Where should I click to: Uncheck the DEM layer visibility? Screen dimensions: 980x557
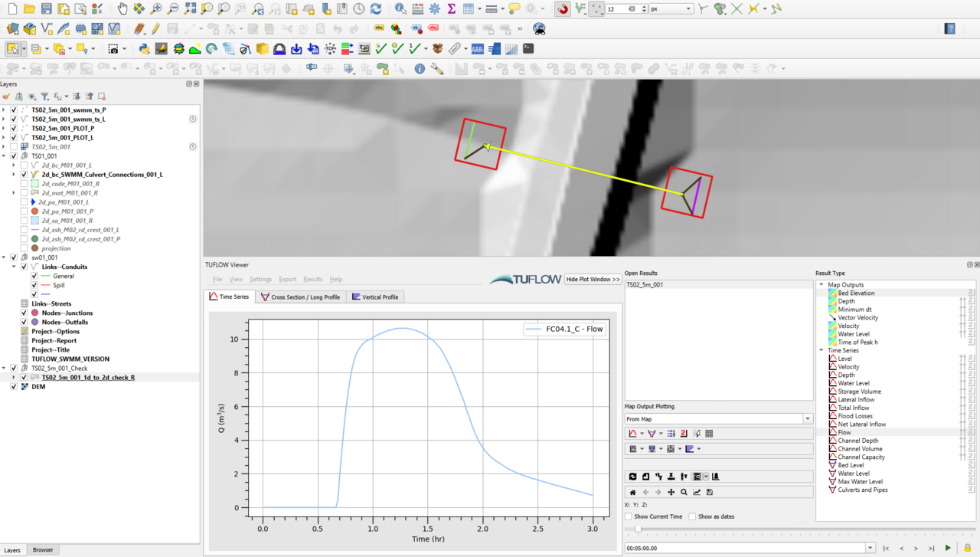14,387
